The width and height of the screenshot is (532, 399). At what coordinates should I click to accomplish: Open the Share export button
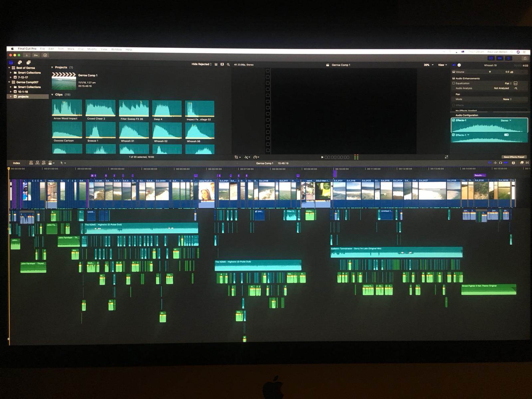point(525,58)
